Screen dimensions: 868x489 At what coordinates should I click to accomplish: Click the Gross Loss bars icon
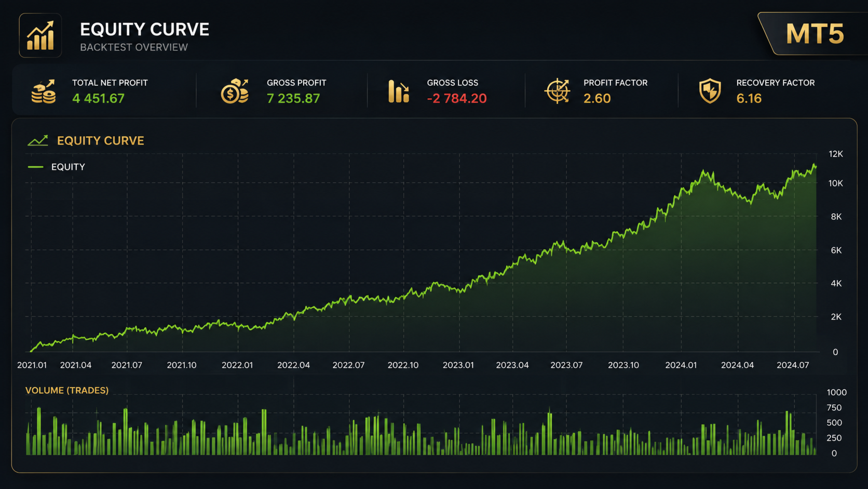[x=399, y=91]
